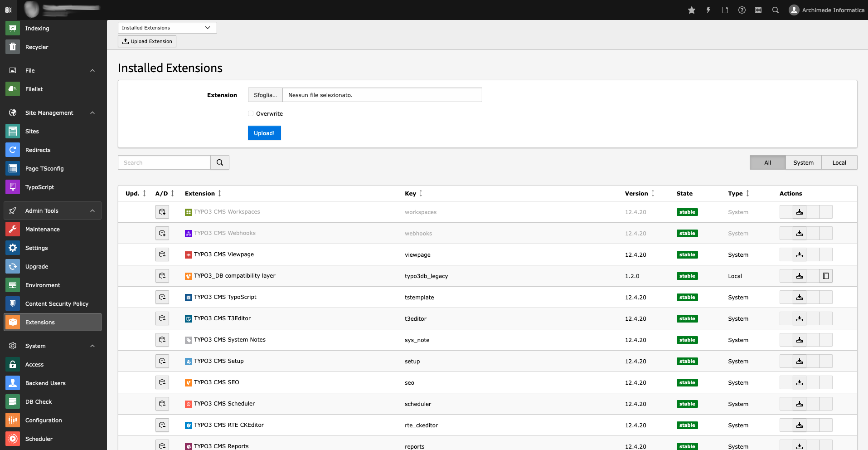This screenshot has height=450, width=868.
Task: Filter list with the All tab
Action: point(767,162)
